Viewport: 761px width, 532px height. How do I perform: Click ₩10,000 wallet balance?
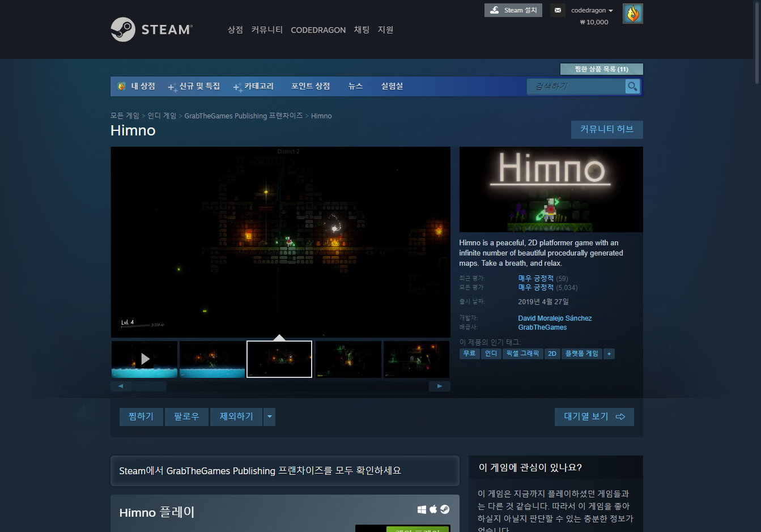(x=594, y=22)
